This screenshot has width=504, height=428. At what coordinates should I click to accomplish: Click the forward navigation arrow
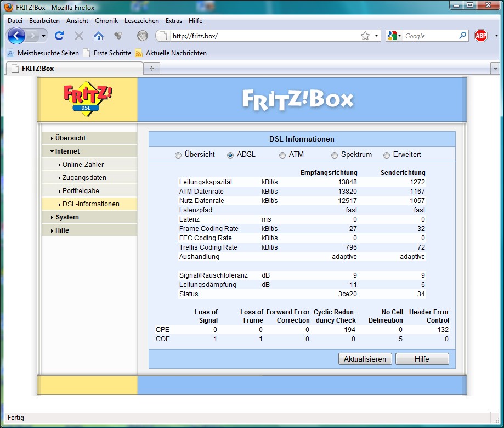33,36
